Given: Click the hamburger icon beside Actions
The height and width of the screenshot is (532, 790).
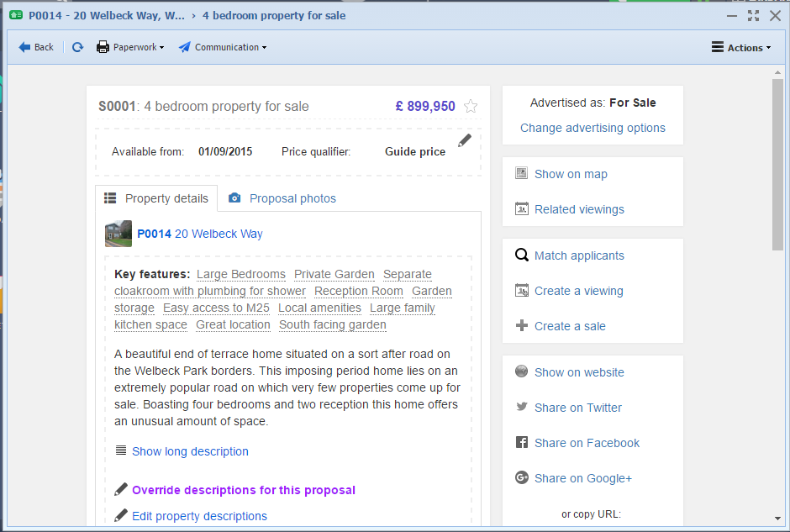Looking at the screenshot, I should (718, 47).
